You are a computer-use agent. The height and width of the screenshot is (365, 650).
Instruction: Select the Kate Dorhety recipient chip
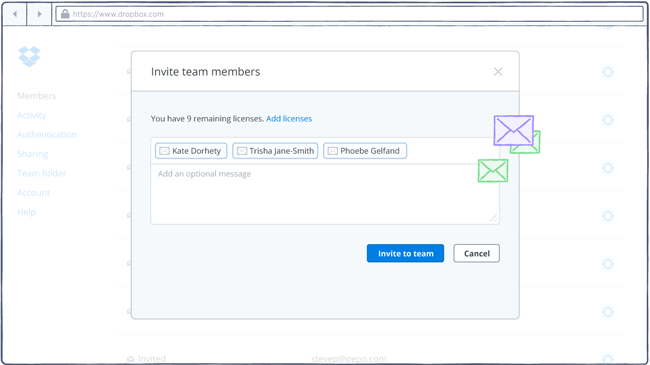point(191,151)
